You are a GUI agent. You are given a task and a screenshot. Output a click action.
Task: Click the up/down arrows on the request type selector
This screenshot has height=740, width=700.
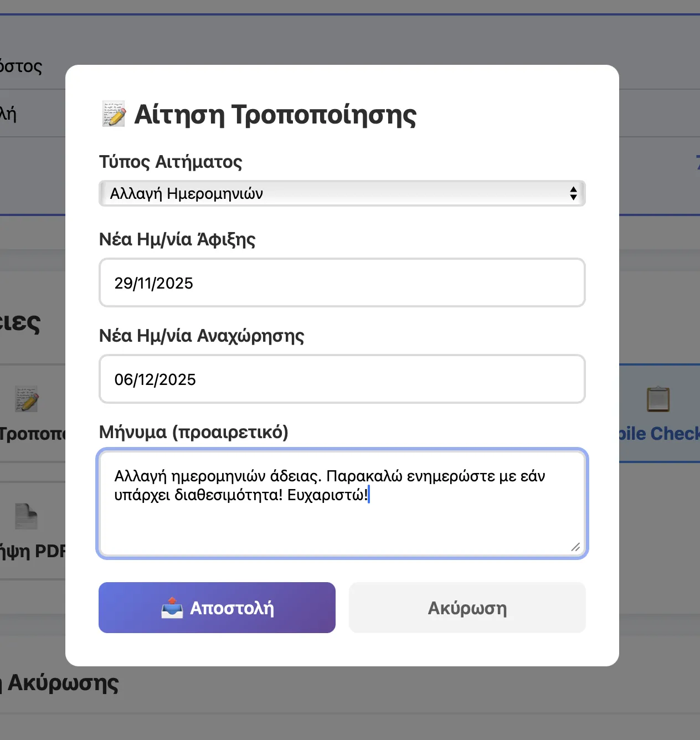pos(573,193)
